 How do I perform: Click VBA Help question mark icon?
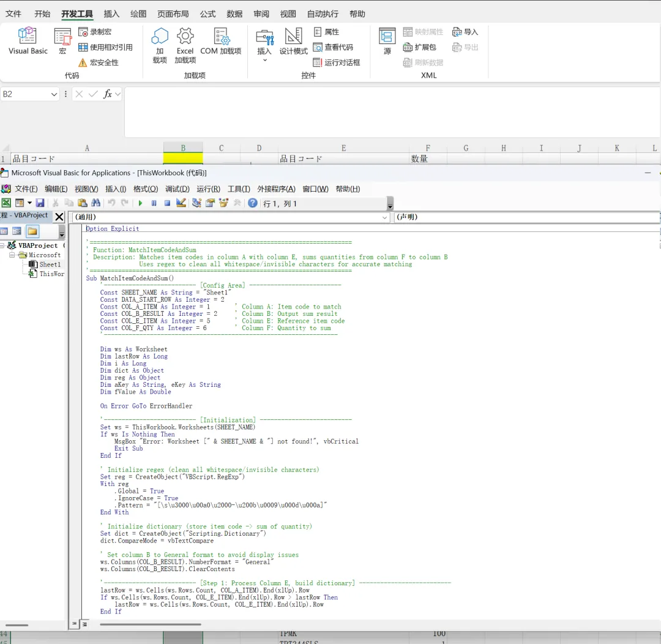(253, 203)
